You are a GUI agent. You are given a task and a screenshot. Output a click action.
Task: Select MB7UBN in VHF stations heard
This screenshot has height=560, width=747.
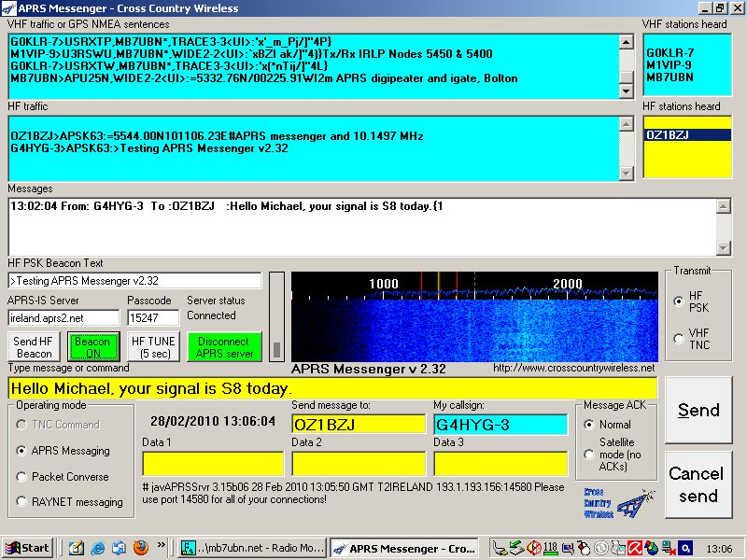click(669, 77)
